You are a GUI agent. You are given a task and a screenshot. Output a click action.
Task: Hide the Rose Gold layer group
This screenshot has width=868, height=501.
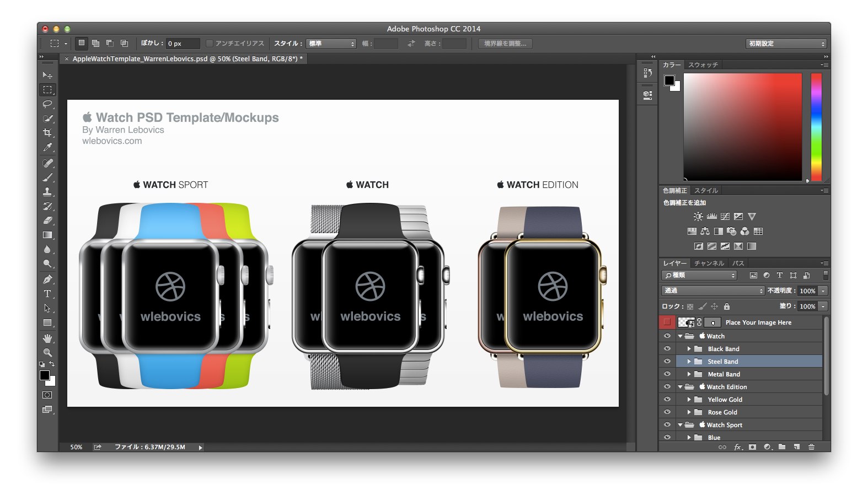[x=667, y=412]
